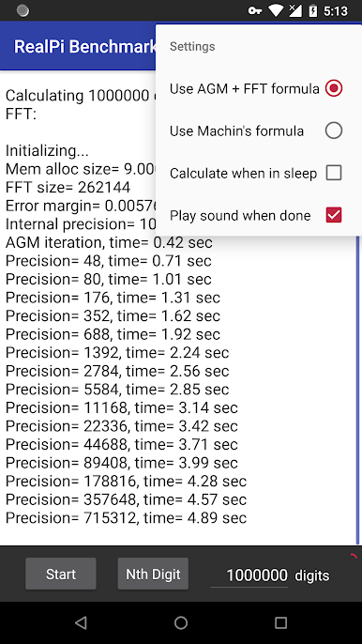Tap the red loading spinner indicator
This screenshot has width=362, height=644.
pyautogui.click(x=354, y=557)
